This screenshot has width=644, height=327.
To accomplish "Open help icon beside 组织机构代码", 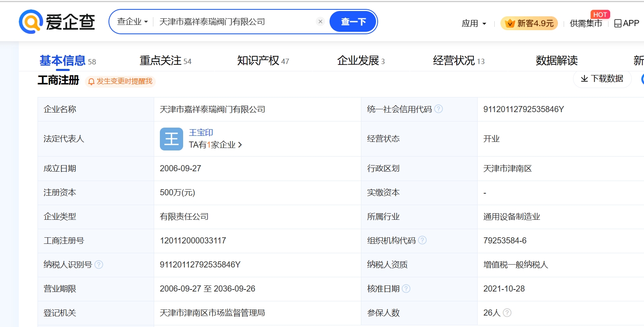I will click(423, 240).
